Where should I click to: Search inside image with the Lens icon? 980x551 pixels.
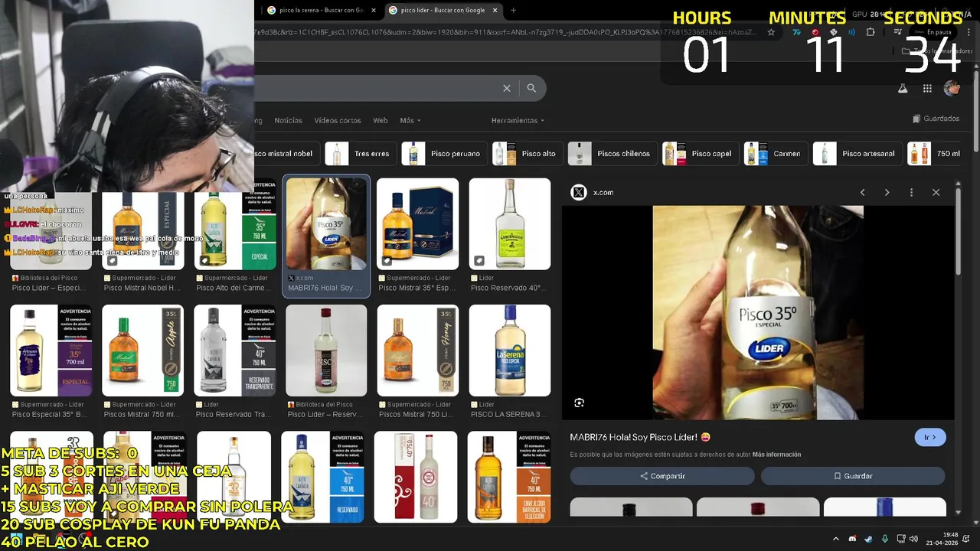tap(579, 403)
